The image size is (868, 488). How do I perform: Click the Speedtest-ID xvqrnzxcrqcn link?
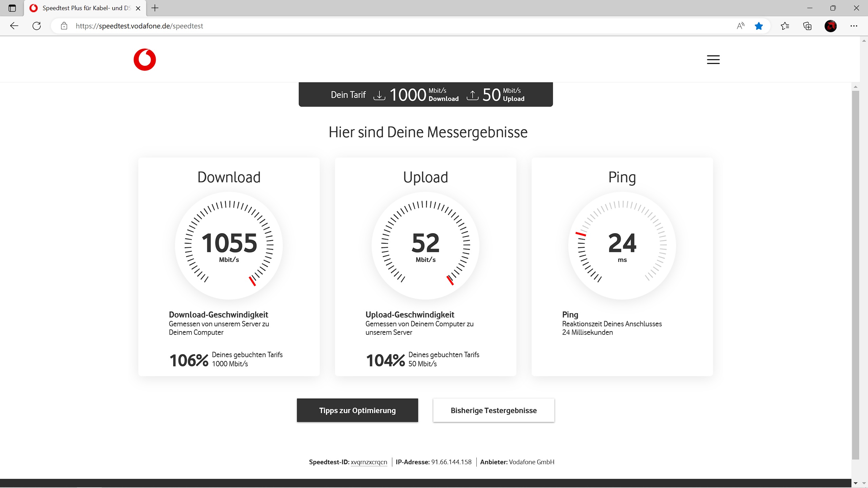coord(369,462)
